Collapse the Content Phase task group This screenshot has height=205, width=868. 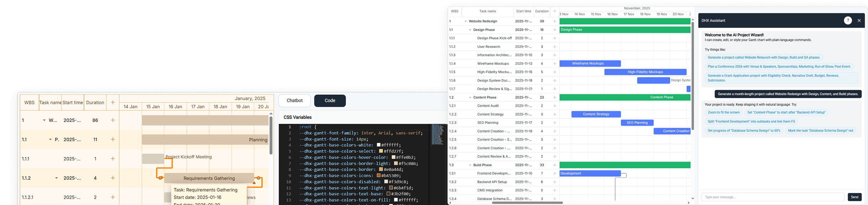(470, 98)
